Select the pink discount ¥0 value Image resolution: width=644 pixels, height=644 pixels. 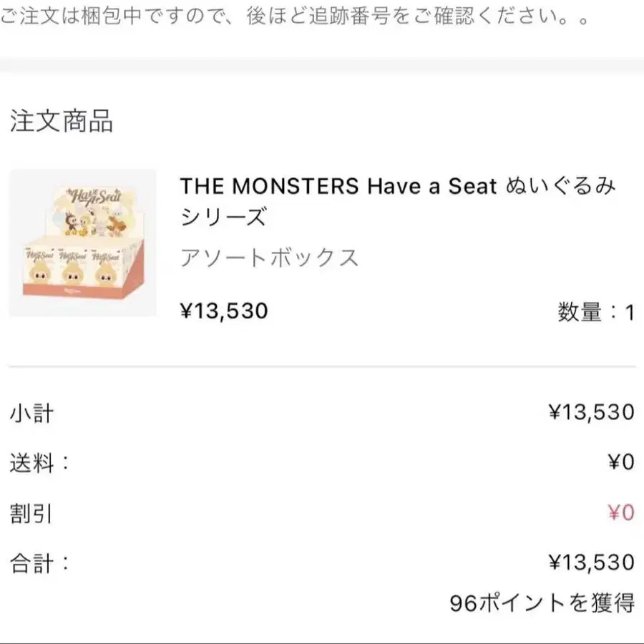[x=621, y=512]
